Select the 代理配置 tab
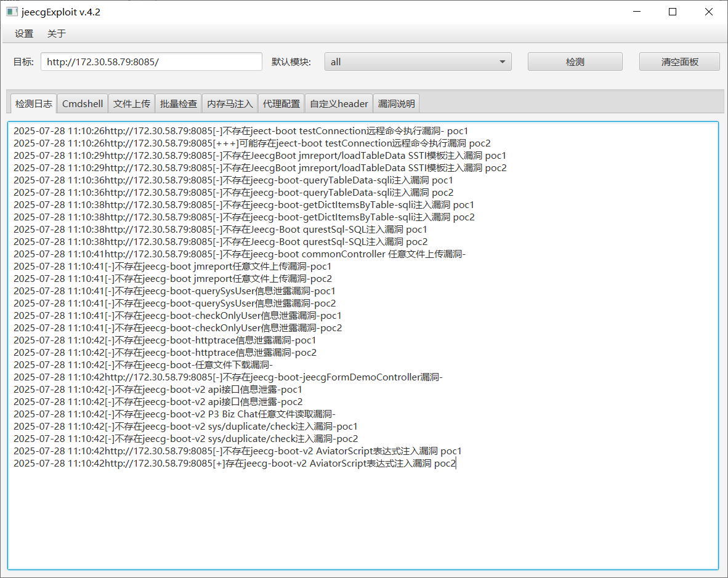 (x=281, y=103)
